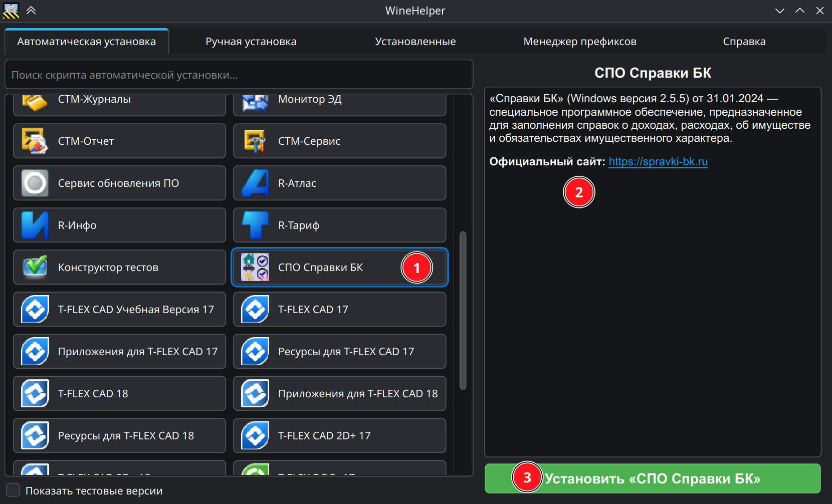Select the R-Тариф icon
This screenshot has width=832, height=504.
tap(255, 225)
